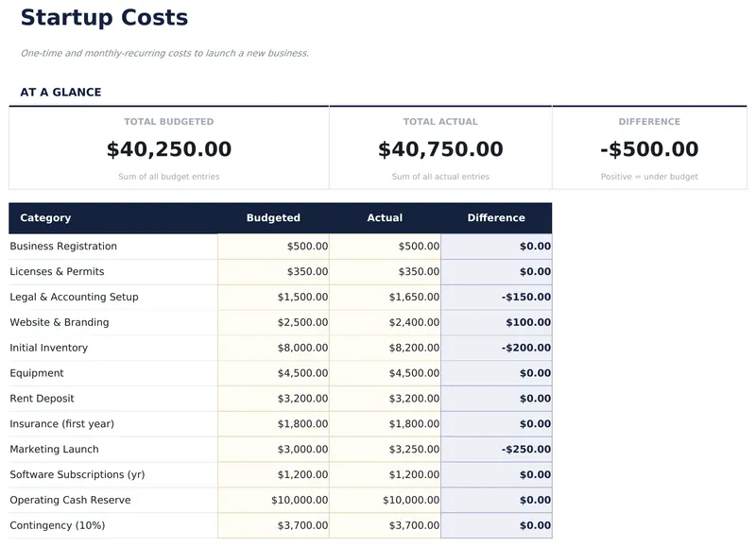The height and width of the screenshot is (547, 756).
Task: Select the Rent Deposit category label
Action: [x=42, y=399]
